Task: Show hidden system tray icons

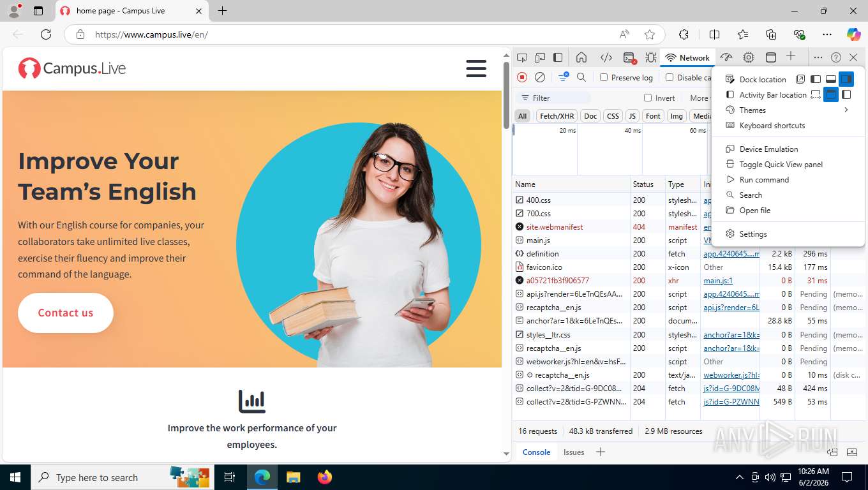Action: pyautogui.click(x=740, y=477)
